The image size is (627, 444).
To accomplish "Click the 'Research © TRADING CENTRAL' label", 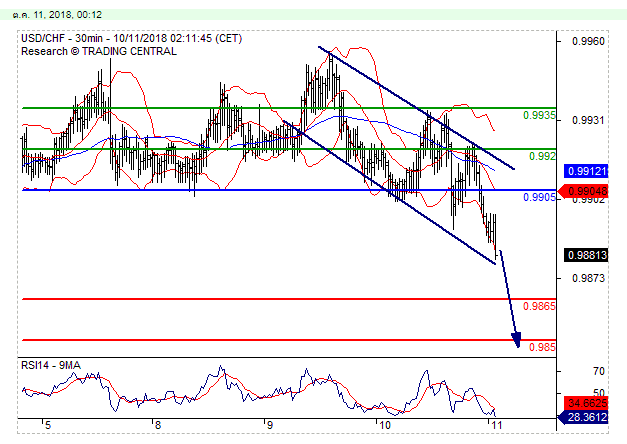I will (99, 52).
